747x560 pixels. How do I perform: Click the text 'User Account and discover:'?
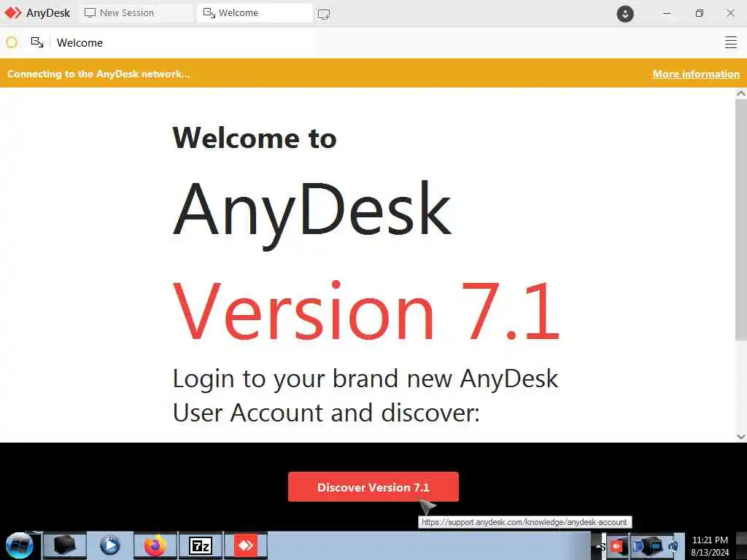pos(326,413)
